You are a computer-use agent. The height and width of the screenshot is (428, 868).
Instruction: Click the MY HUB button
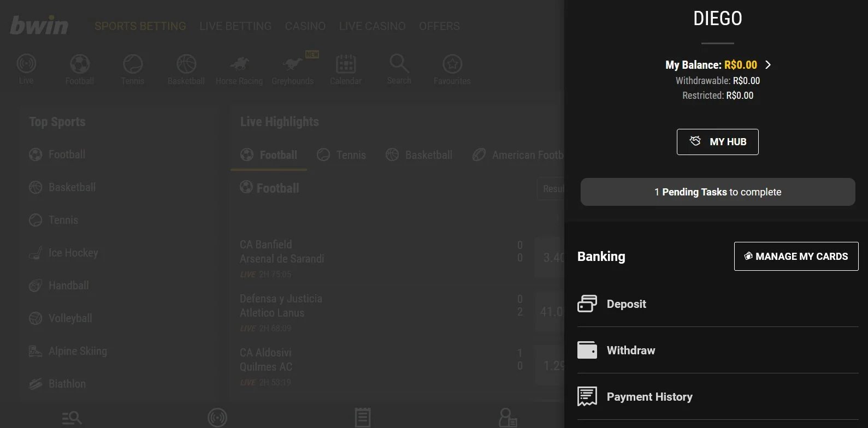718,142
